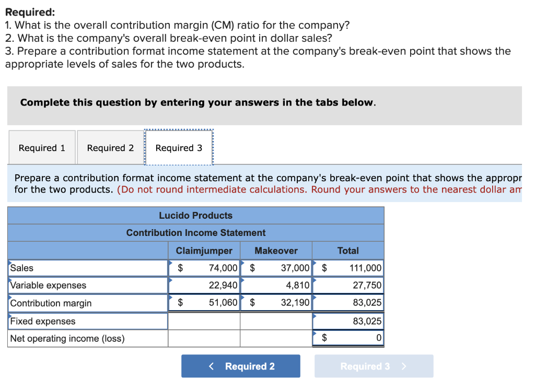Open the Sales row label dropdown

tap(88, 268)
